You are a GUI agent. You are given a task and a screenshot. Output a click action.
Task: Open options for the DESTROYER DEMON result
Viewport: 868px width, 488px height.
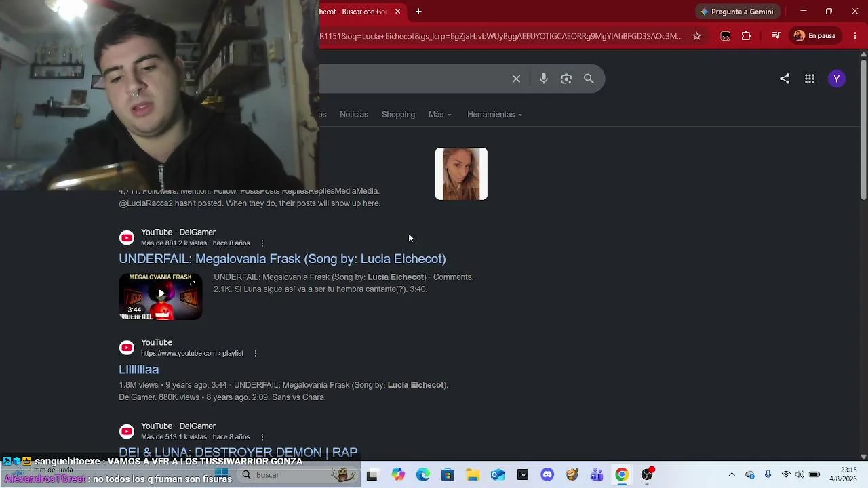(262, 437)
